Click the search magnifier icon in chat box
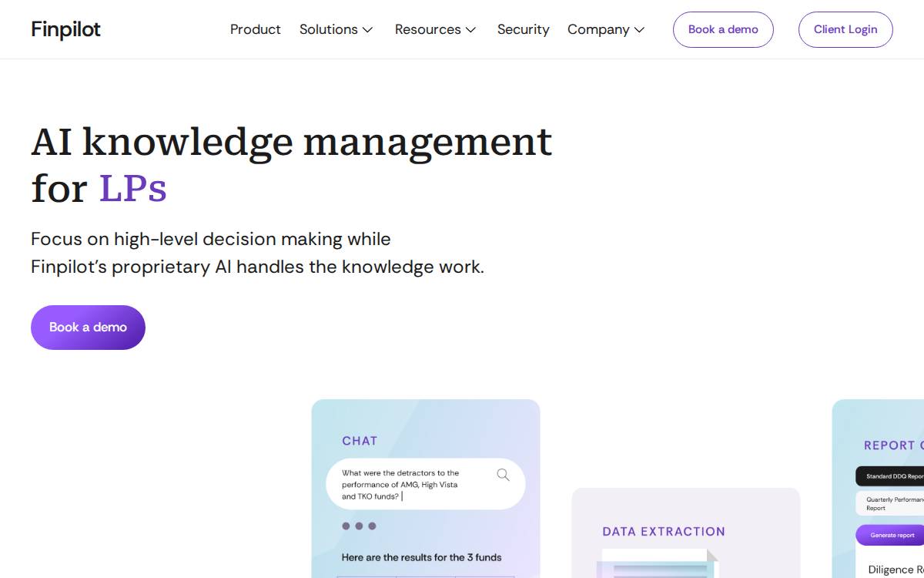Image resolution: width=924 pixels, height=578 pixels. click(x=503, y=475)
